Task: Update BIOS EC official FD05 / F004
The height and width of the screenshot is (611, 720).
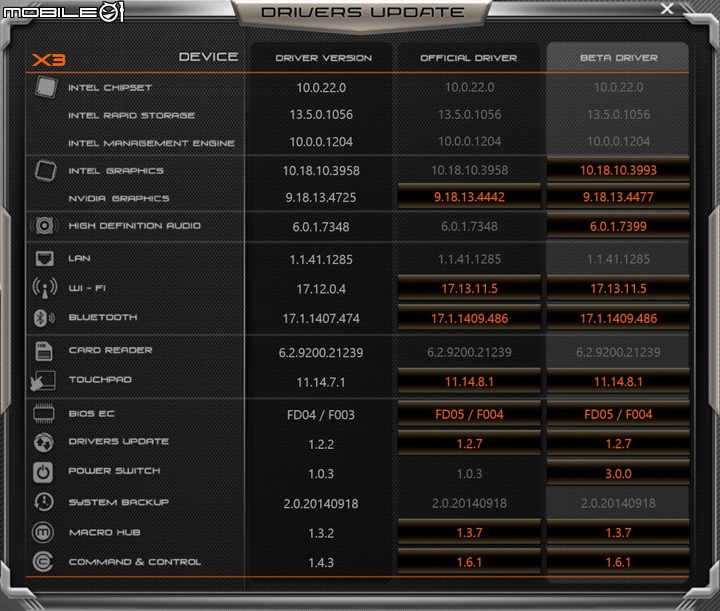Action: pos(469,414)
